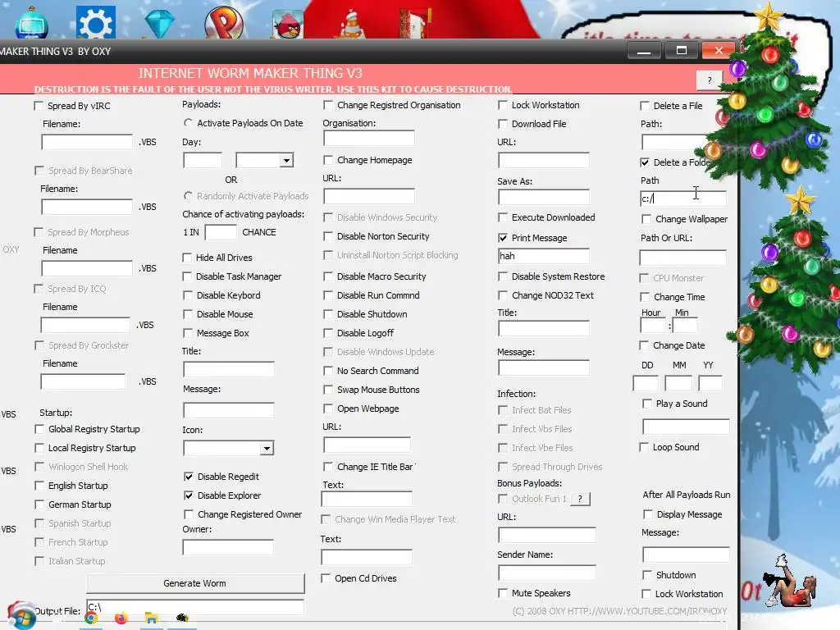Click the Change IE Title Bar Text field
This screenshot has height=630, width=840.
(367, 499)
